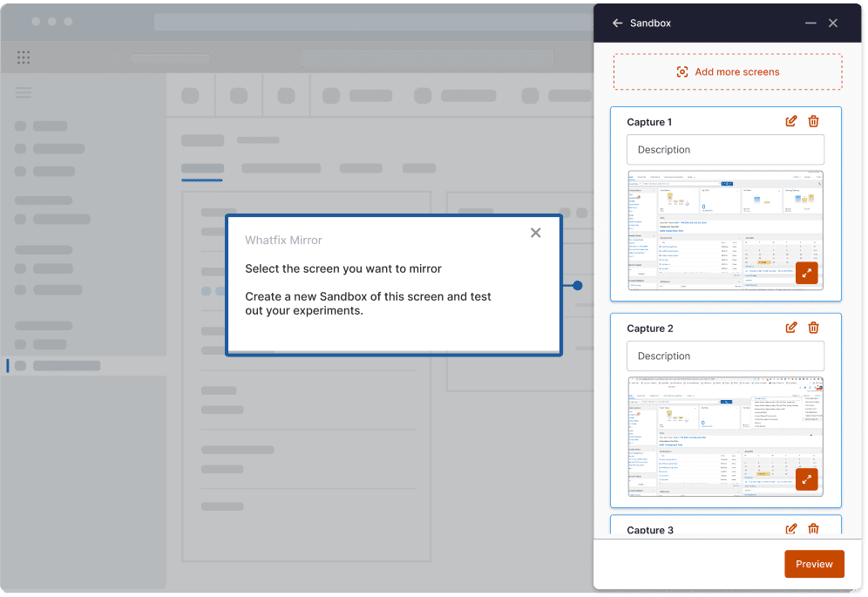
Task: Click the Capture 1 Description field
Action: point(725,150)
